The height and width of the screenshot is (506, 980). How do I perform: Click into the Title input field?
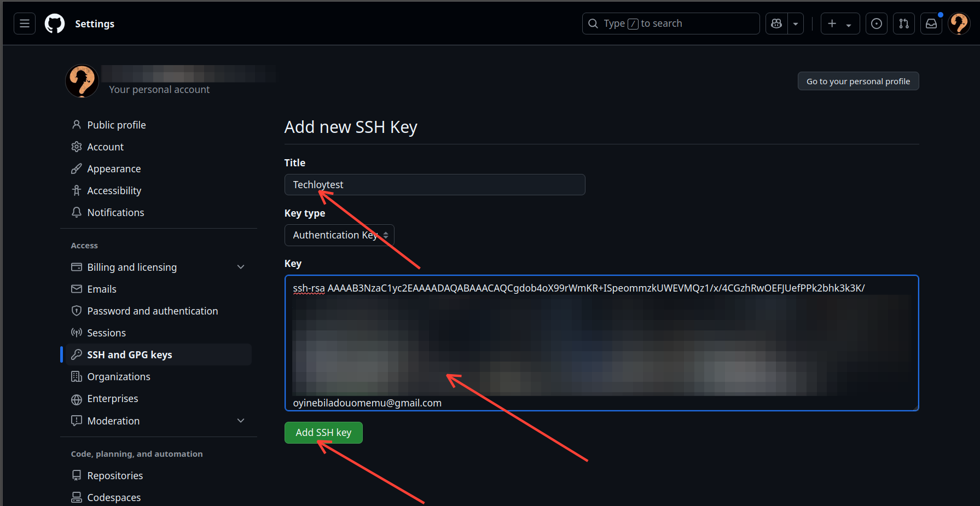(434, 185)
